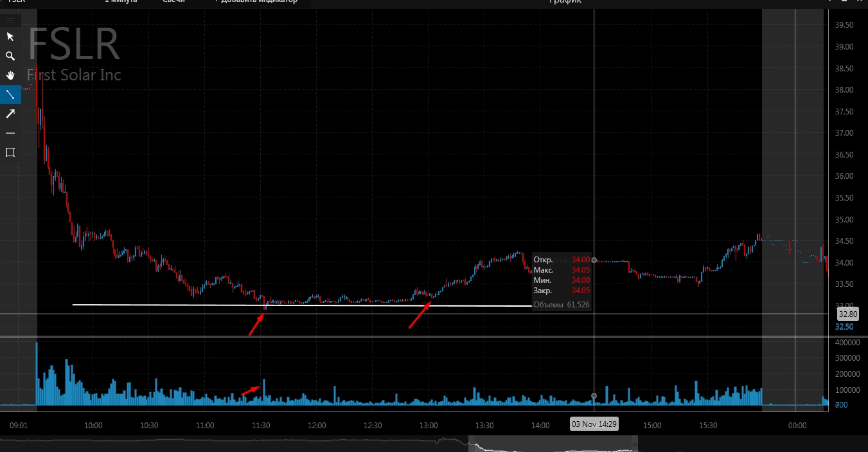Click the 33.50 price axis label
Image resolution: width=868 pixels, height=452 pixels.
pyautogui.click(x=844, y=284)
